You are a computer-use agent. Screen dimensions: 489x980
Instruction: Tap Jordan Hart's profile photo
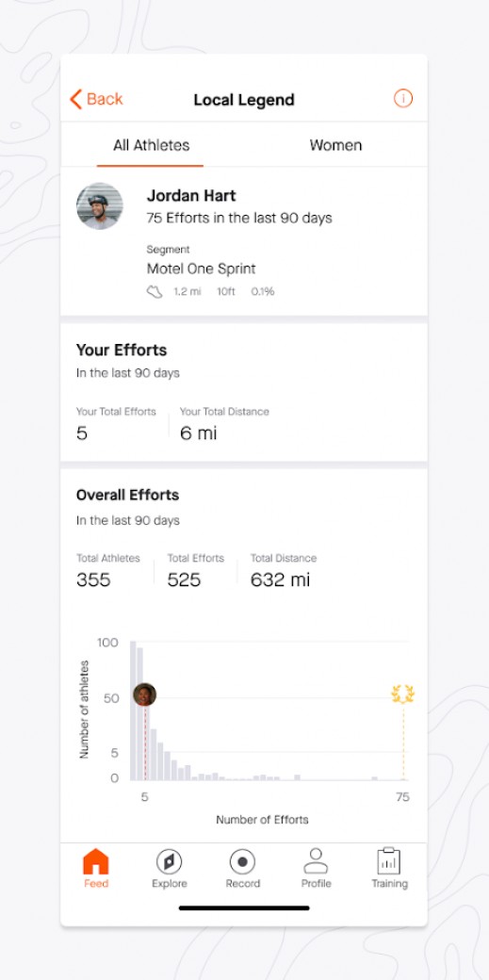100,206
